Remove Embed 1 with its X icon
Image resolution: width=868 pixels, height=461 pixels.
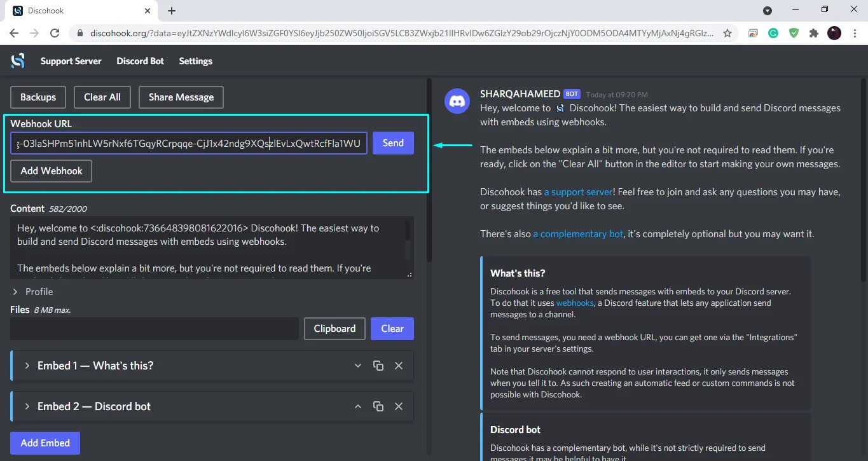(399, 366)
